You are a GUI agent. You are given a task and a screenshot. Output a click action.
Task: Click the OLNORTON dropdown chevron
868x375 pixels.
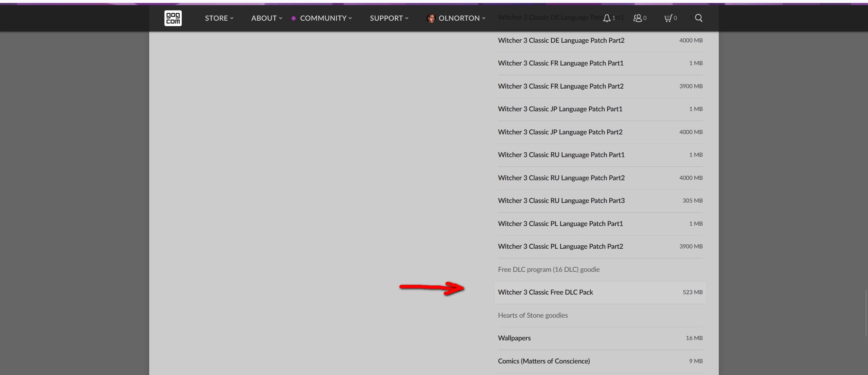pyautogui.click(x=484, y=18)
